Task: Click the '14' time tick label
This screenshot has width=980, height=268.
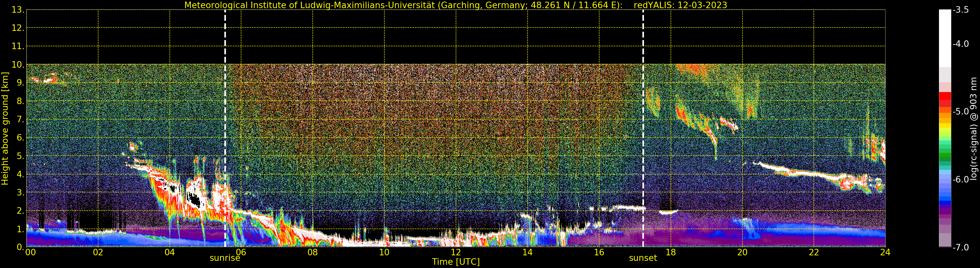Action: tap(527, 252)
